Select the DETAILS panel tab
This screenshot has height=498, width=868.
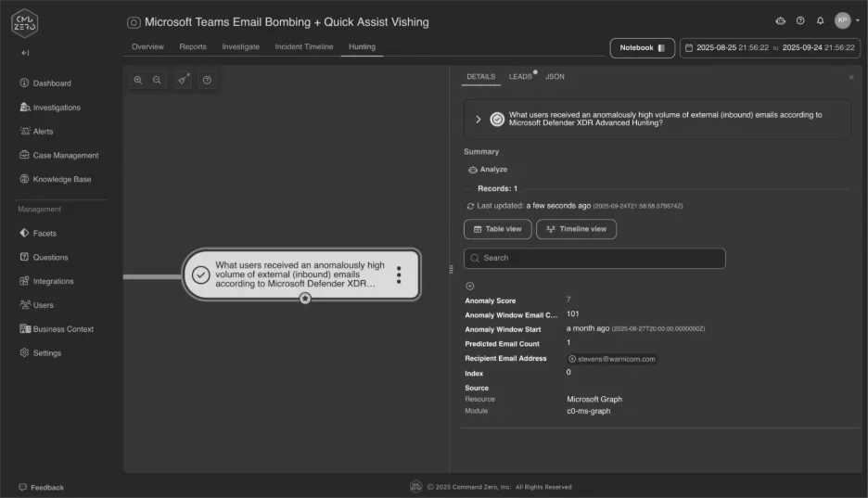481,77
